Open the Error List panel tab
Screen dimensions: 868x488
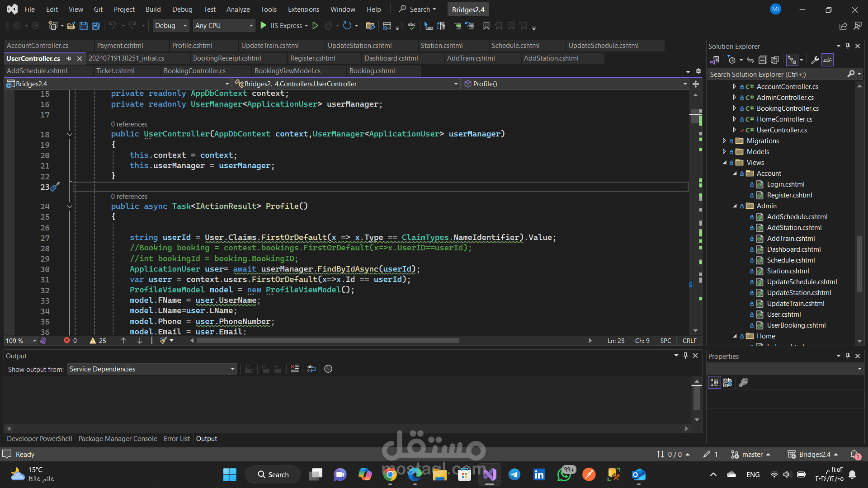coord(176,439)
